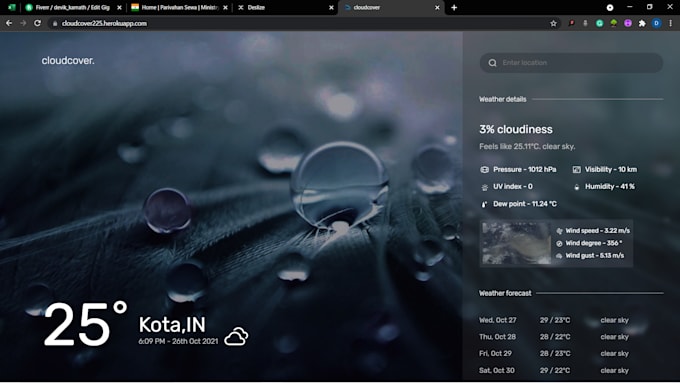Click the Kota,IN location name
This screenshot has height=383, width=680.
(x=172, y=324)
